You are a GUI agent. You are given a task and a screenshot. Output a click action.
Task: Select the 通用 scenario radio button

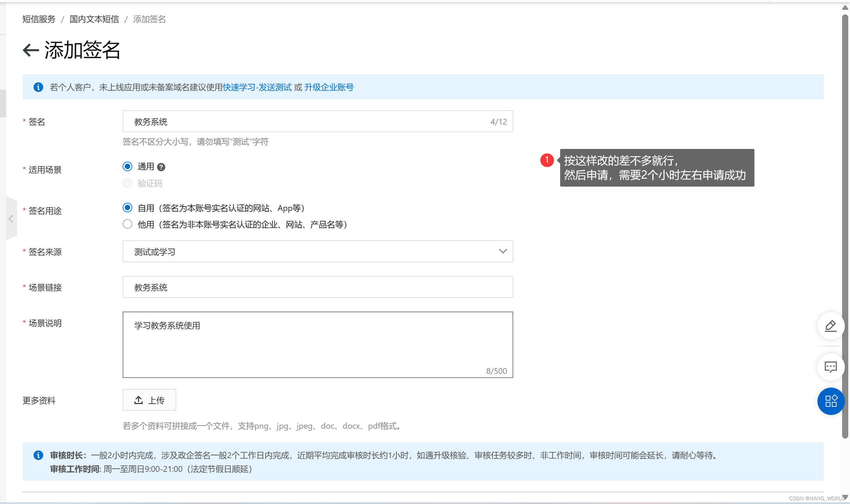pos(127,167)
